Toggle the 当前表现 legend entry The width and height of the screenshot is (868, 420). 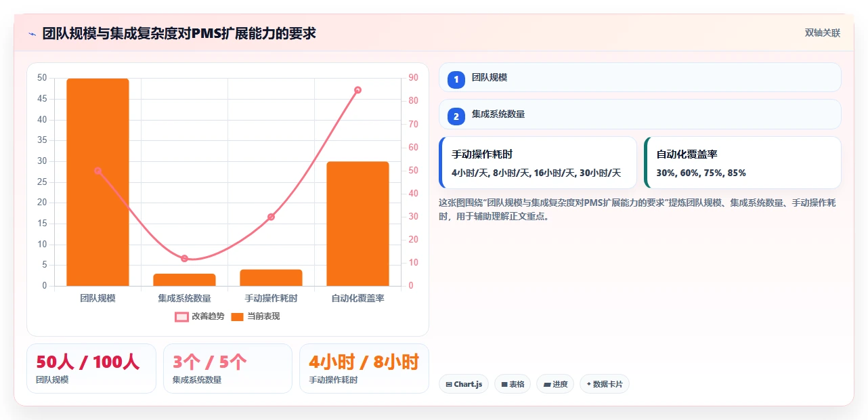[x=255, y=316]
